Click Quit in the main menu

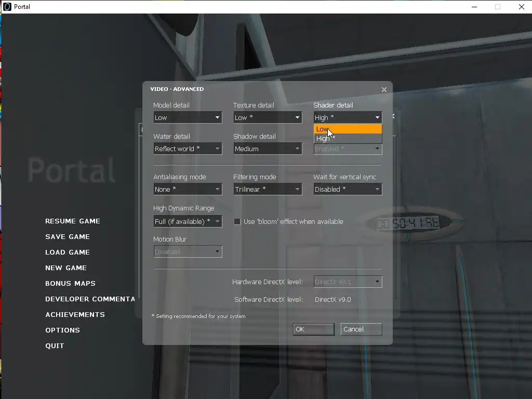coord(55,345)
